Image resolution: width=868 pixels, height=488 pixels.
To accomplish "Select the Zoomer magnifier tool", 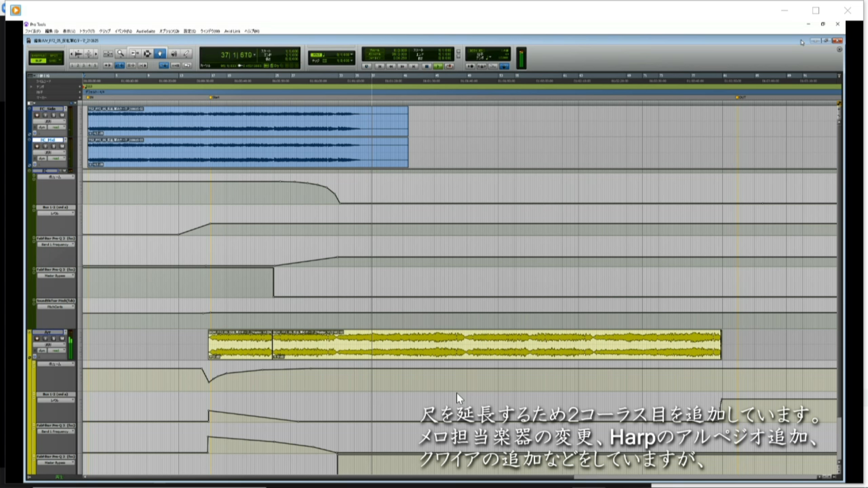I will [120, 53].
